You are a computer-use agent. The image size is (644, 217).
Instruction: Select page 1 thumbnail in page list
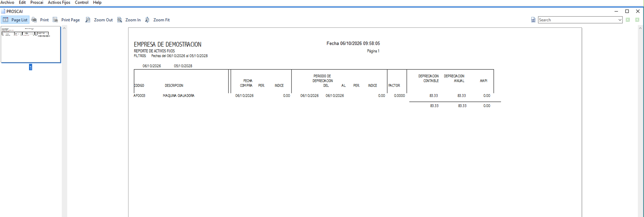[x=31, y=44]
